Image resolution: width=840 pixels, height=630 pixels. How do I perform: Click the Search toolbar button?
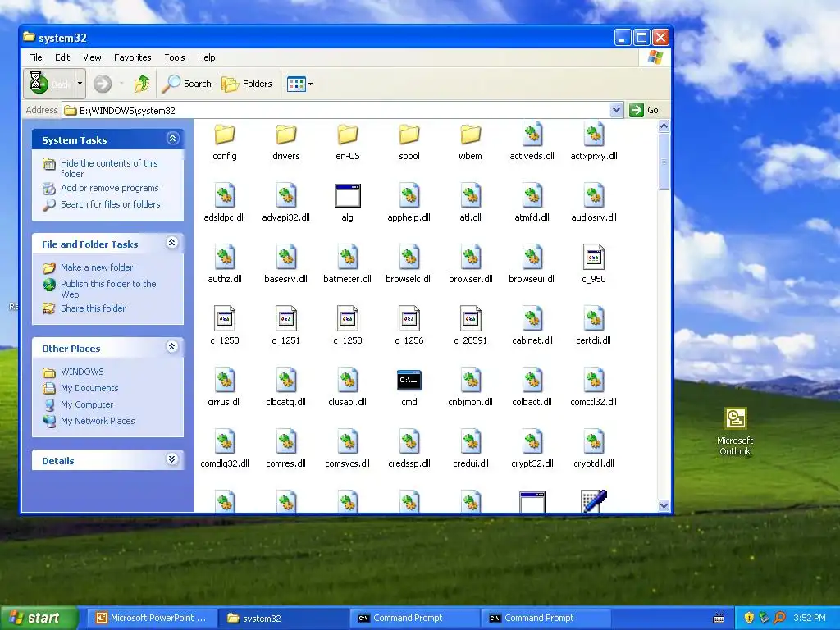(x=187, y=84)
